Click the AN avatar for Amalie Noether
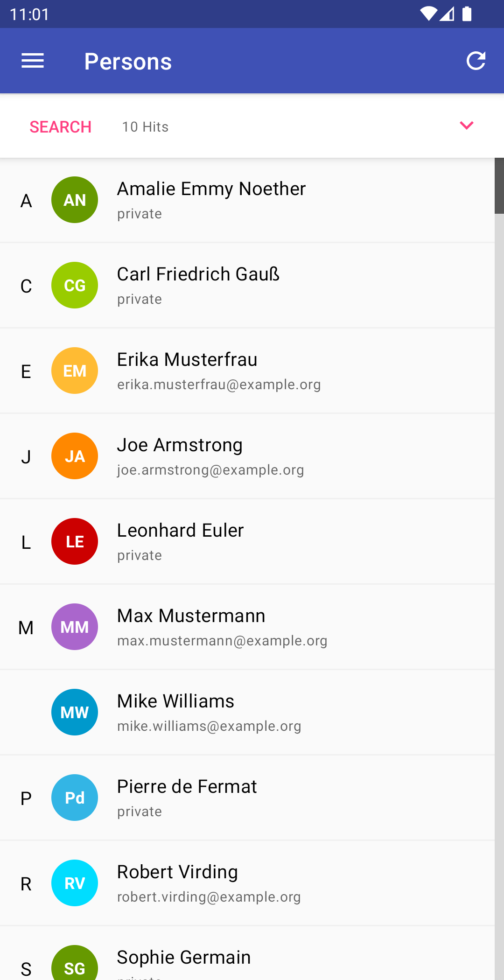This screenshot has height=980, width=504. (x=75, y=200)
